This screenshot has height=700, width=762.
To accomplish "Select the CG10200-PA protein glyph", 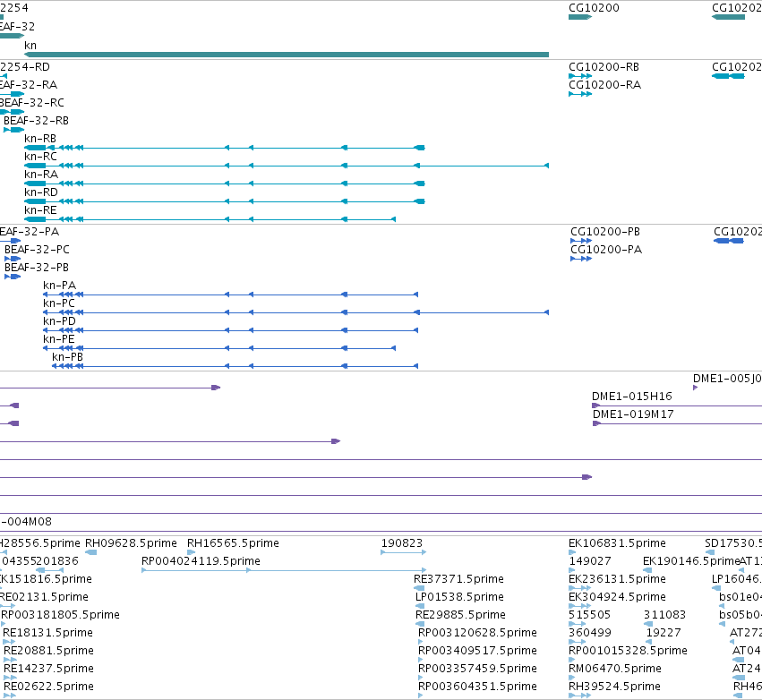I will [x=581, y=259].
